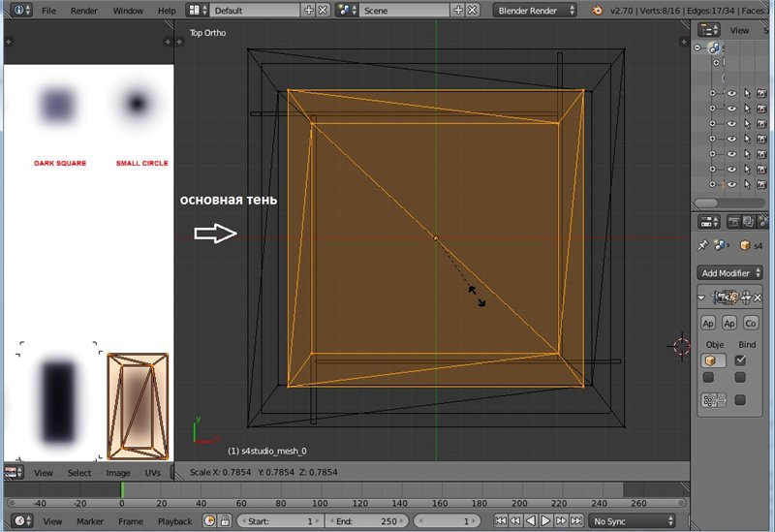Open the Render menu
775x532 pixels.
[84, 10]
